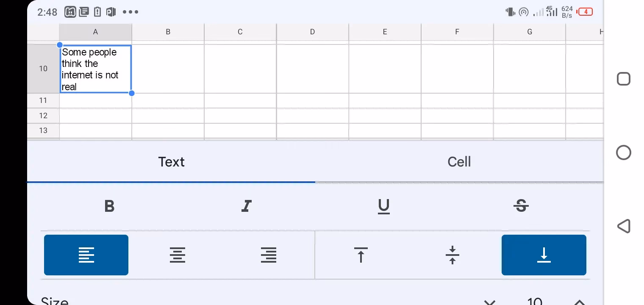Collapse the keyboard with the back triangle
Screen dimensions: 644x305
point(623,226)
